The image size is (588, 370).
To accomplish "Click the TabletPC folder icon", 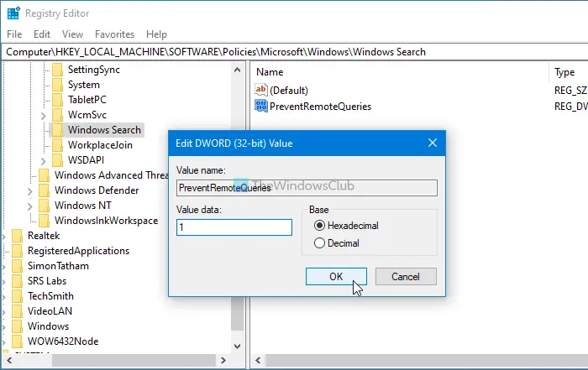I will 57,100.
